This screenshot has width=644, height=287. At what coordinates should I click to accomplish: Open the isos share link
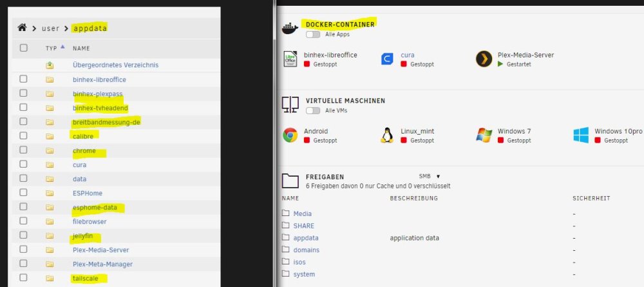[299, 262]
